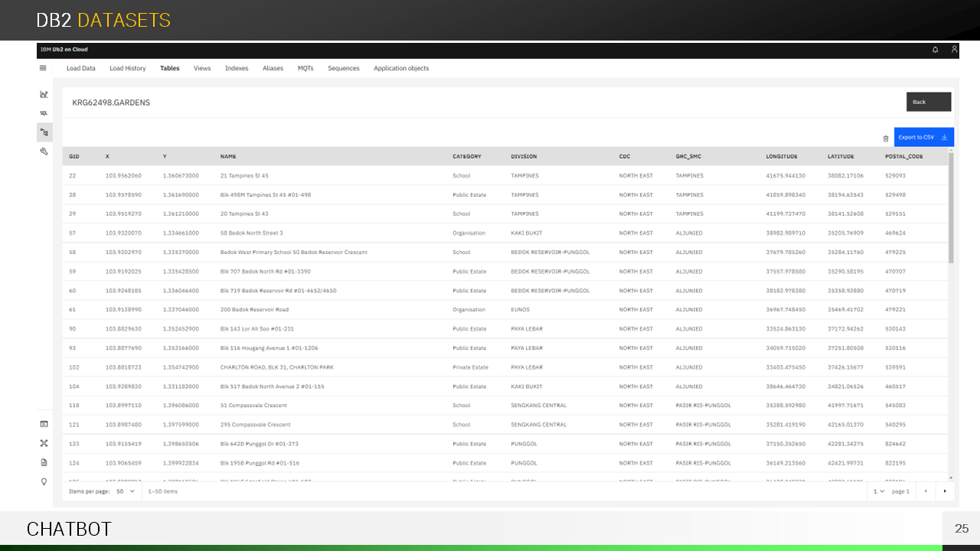Click the table's vertical scrollbar
Screen dimensions: 980x551
(951, 207)
